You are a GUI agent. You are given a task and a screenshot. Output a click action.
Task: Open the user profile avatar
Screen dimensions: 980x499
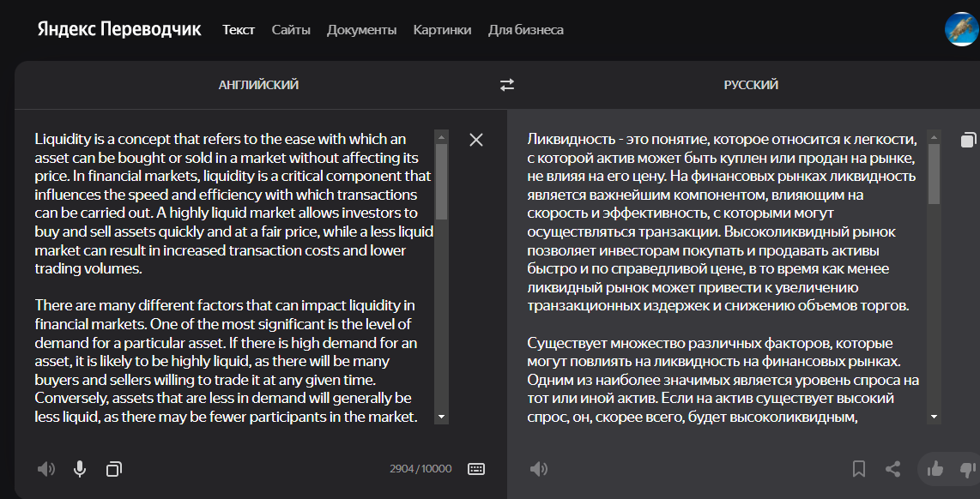click(962, 29)
